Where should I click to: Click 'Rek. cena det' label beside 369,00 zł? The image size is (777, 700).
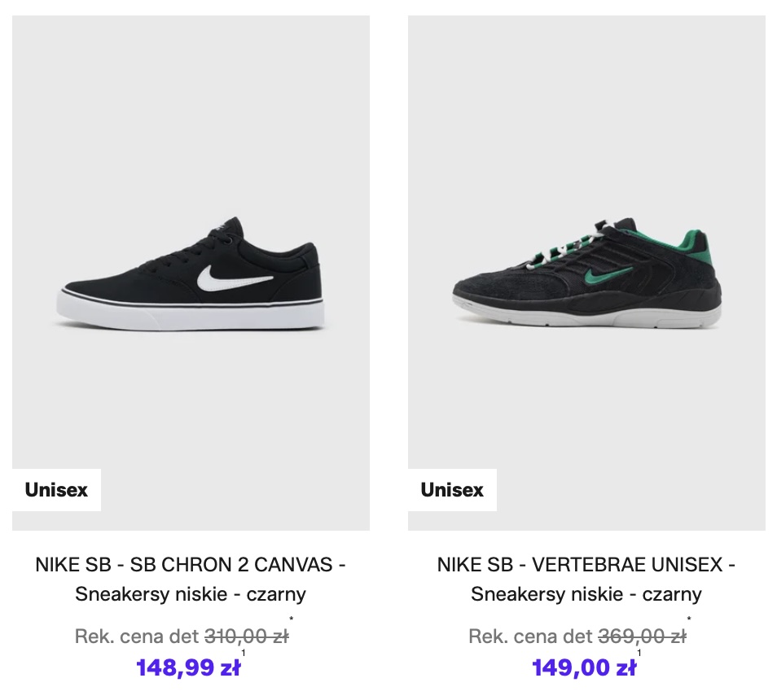[x=531, y=636]
